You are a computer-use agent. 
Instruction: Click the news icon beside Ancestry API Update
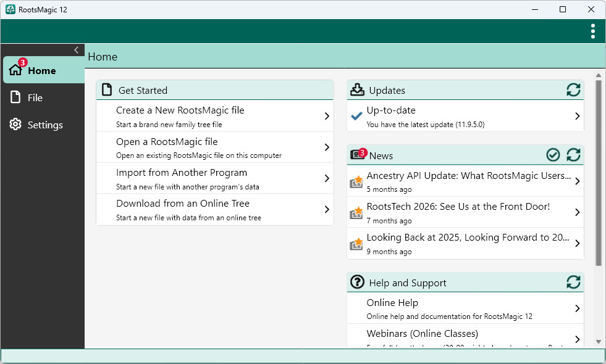tap(356, 181)
